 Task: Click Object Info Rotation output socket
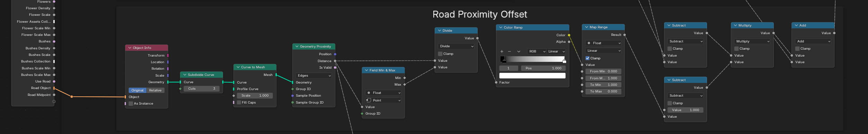168,69
